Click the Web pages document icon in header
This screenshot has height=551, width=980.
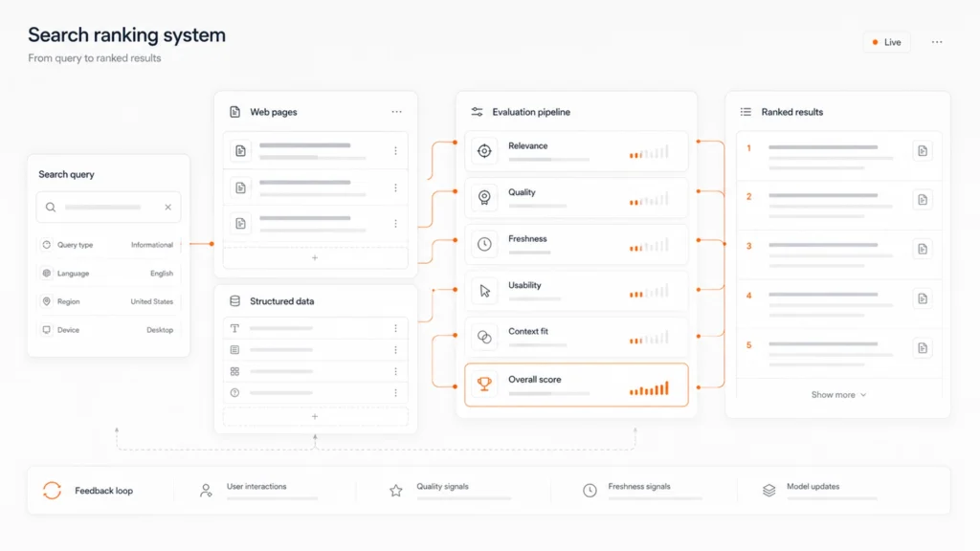click(x=235, y=112)
